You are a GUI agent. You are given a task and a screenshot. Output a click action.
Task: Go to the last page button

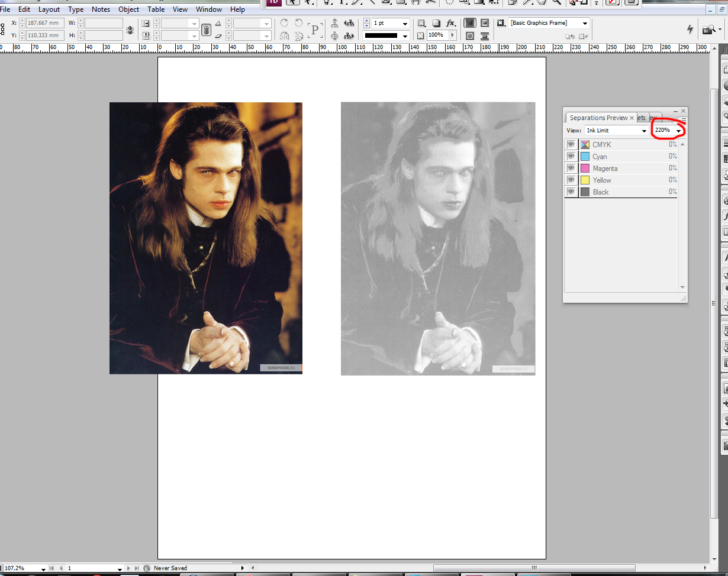point(137,568)
